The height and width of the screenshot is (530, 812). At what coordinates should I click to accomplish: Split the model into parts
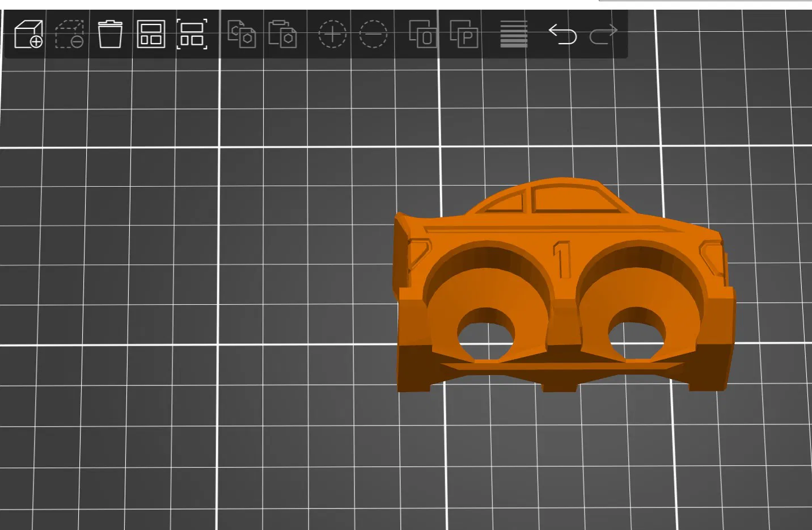[x=464, y=34]
